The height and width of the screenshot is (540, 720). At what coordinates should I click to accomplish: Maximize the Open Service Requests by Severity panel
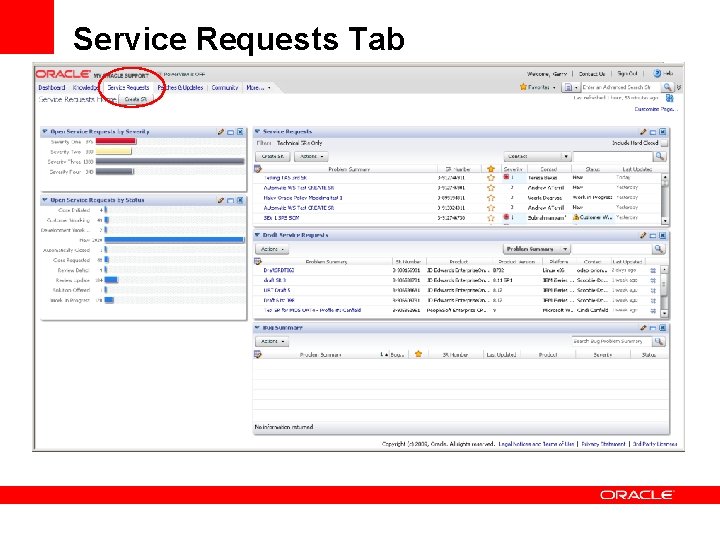[231, 132]
